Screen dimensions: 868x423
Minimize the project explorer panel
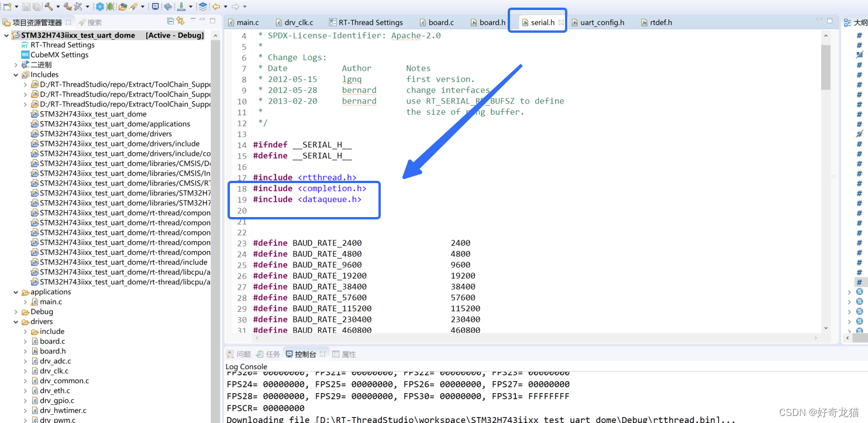[x=202, y=19]
